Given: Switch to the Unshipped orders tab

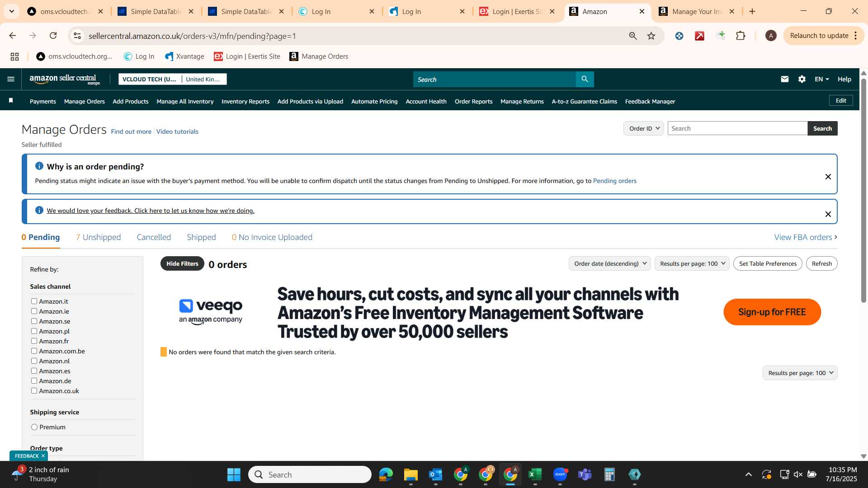Looking at the screenshot, I should click(98, 237).
